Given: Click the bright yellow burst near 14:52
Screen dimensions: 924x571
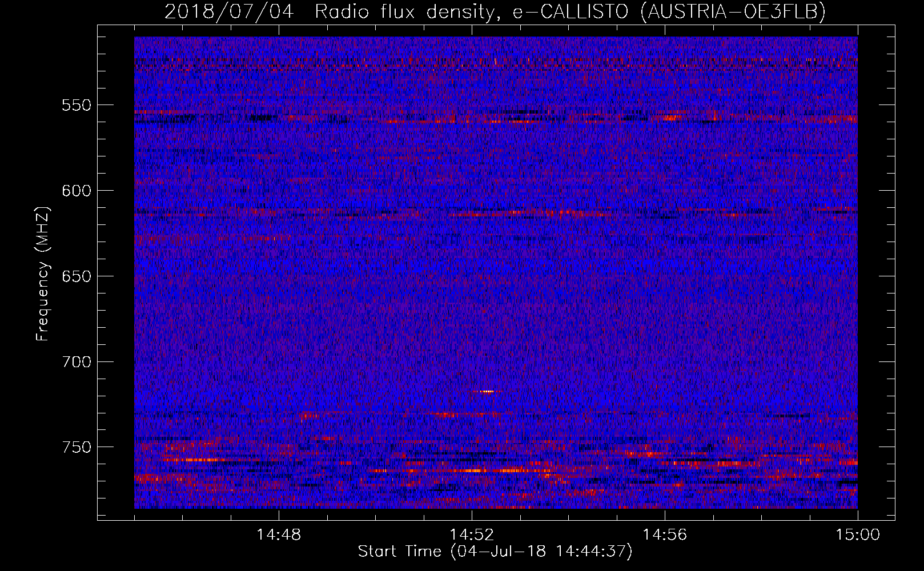Looking at the screenshot, I should pos(487,391).
